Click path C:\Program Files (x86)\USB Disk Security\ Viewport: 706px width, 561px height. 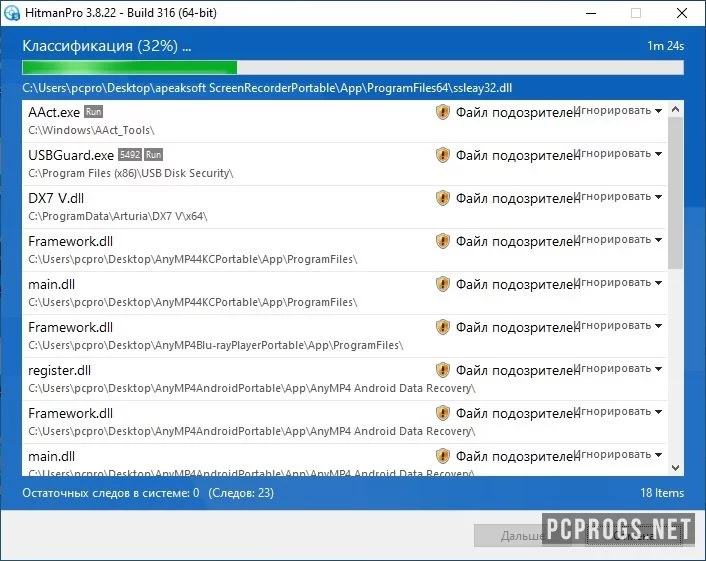point(131,173)
